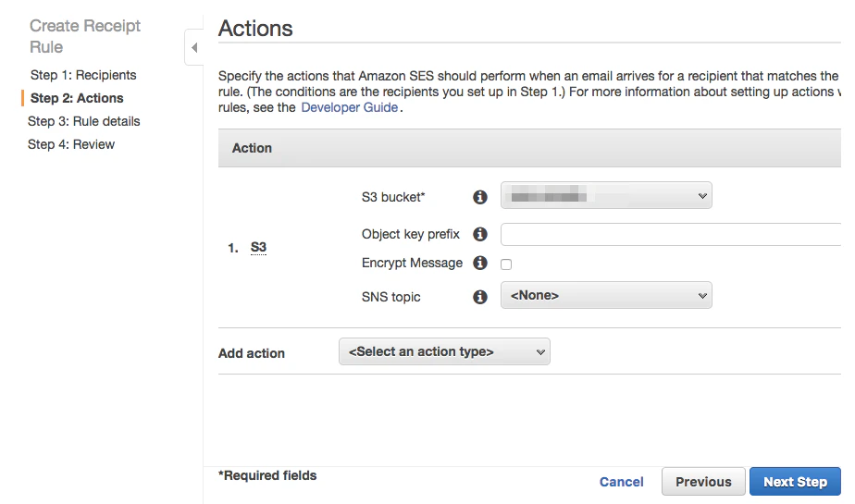
Task: Click the SNS topic info icon
Action: click(x=480, y=297)
